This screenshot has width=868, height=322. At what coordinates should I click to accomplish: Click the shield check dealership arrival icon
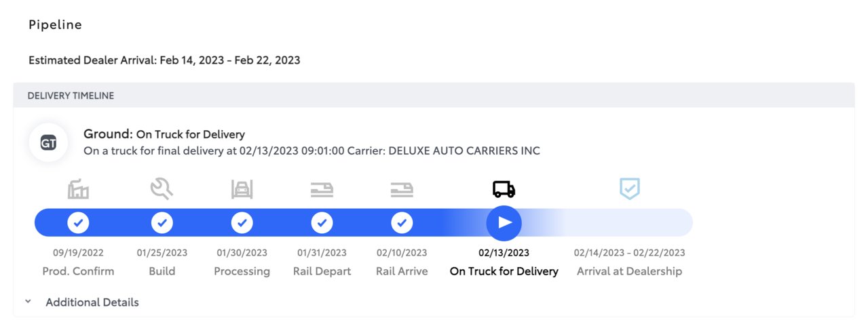[x=630, y=189]
